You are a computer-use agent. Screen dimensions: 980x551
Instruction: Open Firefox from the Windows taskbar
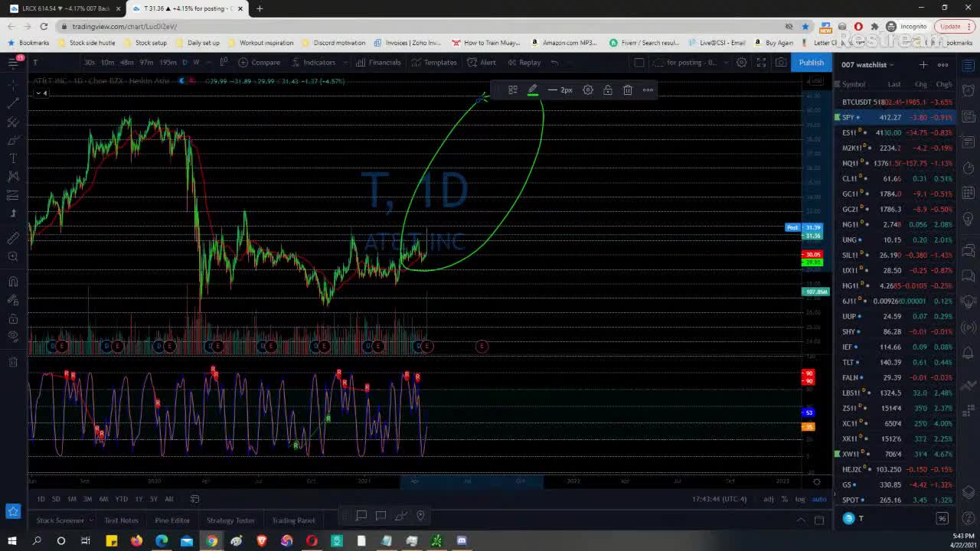pos(136,541)
